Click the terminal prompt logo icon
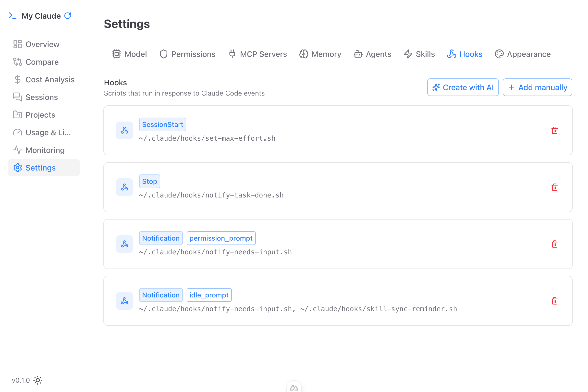 [12, 16]
